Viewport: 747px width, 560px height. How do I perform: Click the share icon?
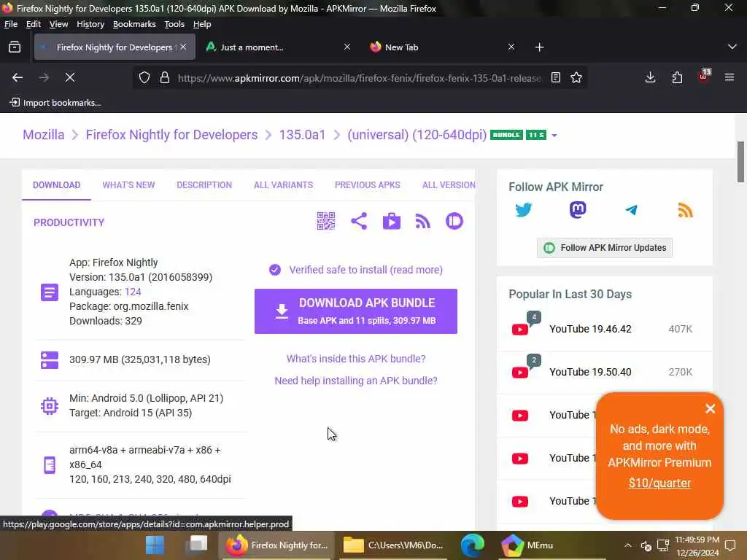coord(359,221)
